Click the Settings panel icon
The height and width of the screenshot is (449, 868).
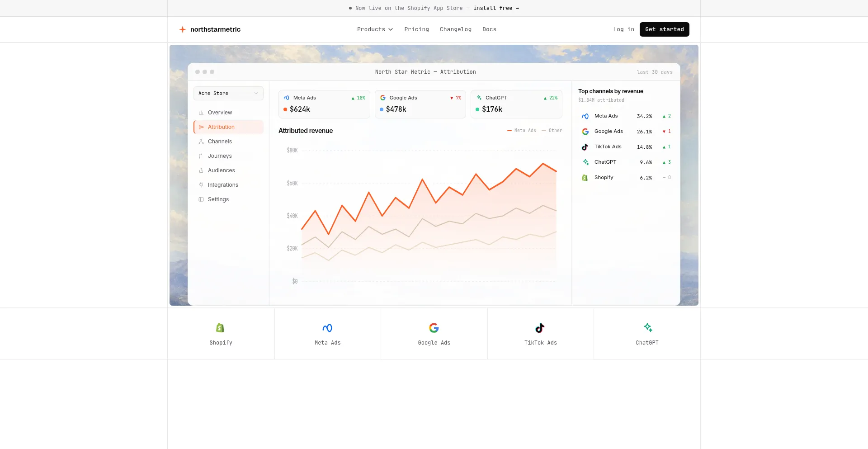pyautogui.click(x=201, y=199)
